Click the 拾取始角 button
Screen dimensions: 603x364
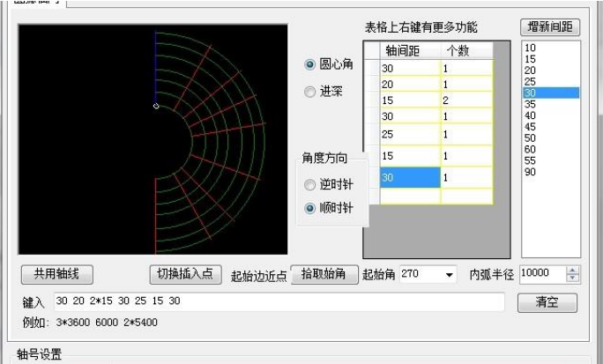coord(324,274)
